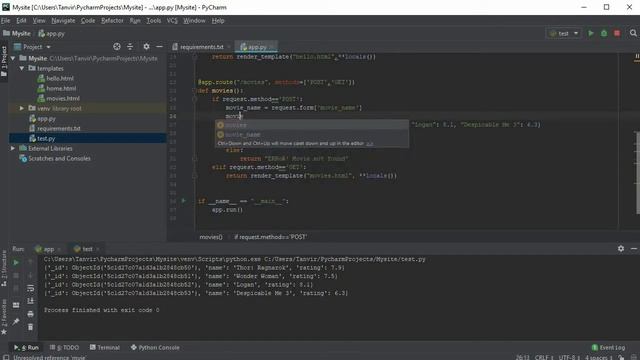Open the Terminal tool window
This screenshot has width=640, height=360.
click(x=104, y=347)
